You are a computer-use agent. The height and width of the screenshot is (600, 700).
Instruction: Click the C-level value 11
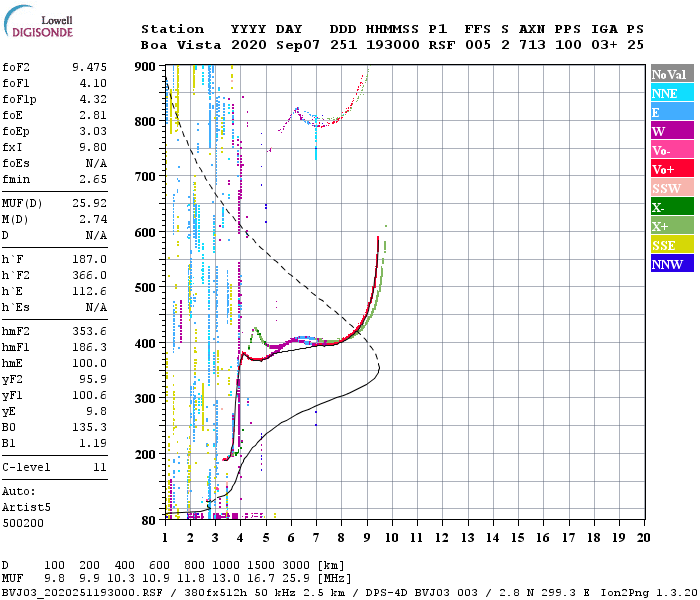coord(100,467)
